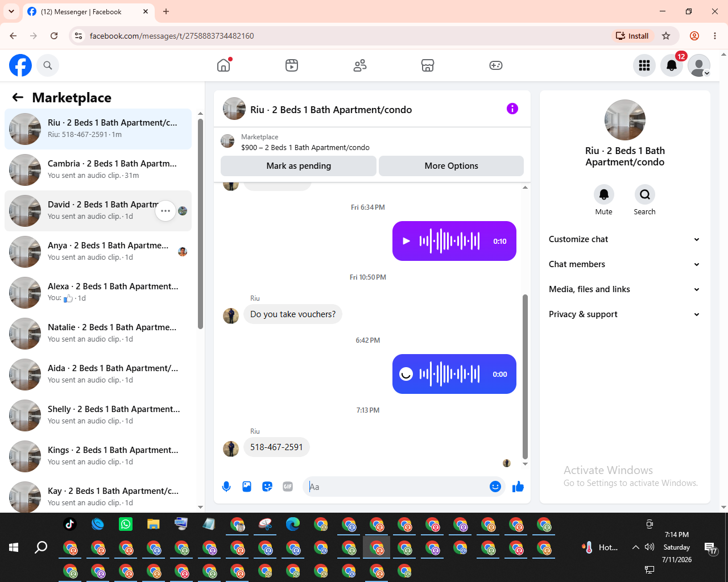This screenshot has height=582, width=728.
Task: Open the Marketplace storefront icon
Action: [x=428, y=65]
